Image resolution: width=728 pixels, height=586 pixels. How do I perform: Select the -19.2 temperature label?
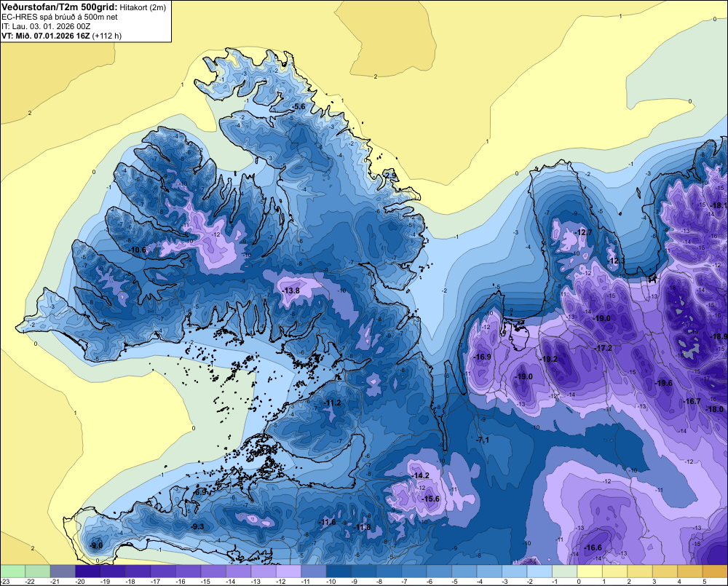(549, 360)
